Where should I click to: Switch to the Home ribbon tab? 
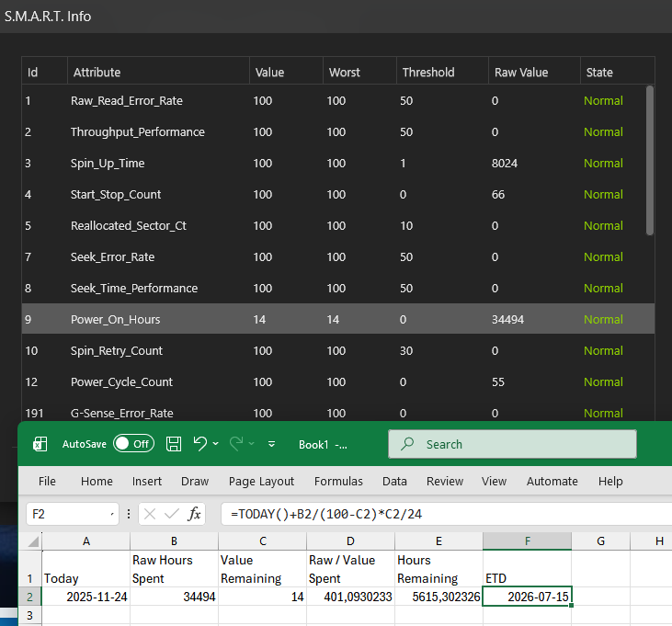point(97,481)
